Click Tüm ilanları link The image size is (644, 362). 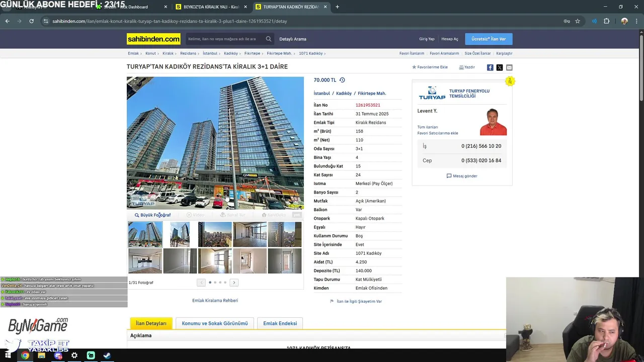pos(428,127)
